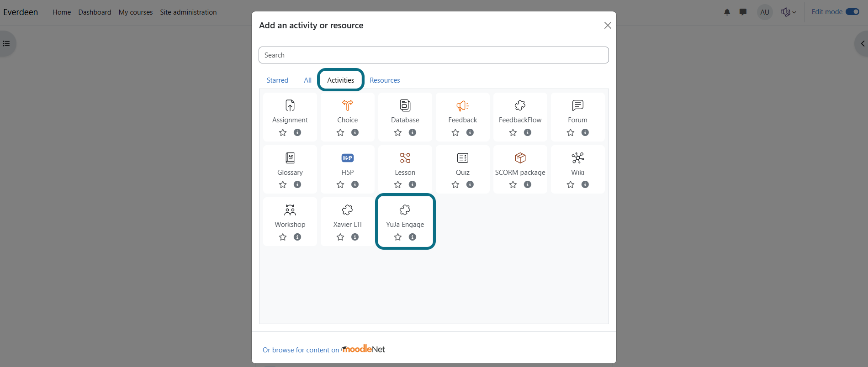The width and height of the screenshot is (868, 367).
Task: Open the notifications bell
Action: (x=727, y=12)
